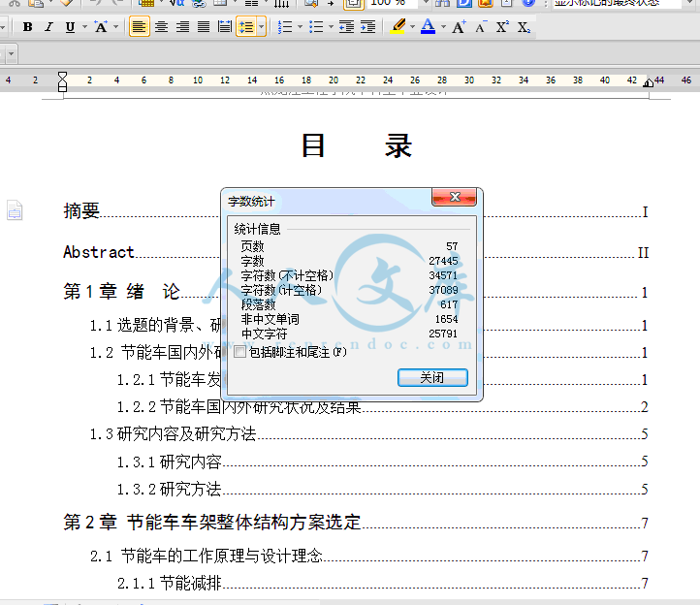Screen dimensions: 700x605
Task: Click 字符数(不计空格) value 34571
Action: (x=443, y=275)
